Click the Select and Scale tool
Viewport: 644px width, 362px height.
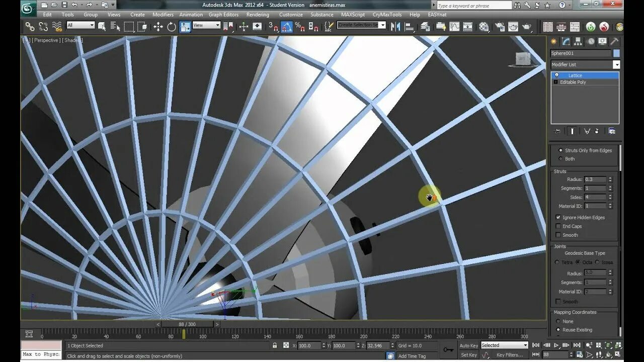coord(185,27)
